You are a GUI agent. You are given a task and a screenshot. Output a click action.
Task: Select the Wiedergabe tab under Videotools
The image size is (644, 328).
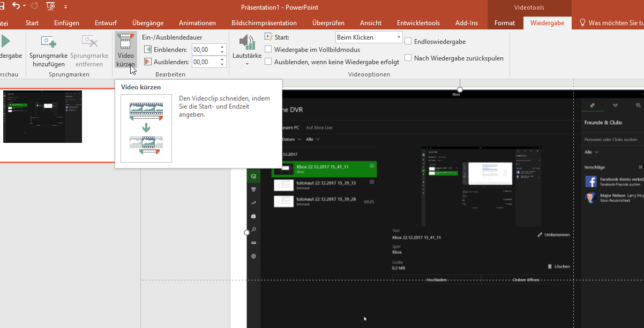tap(547, 23)
